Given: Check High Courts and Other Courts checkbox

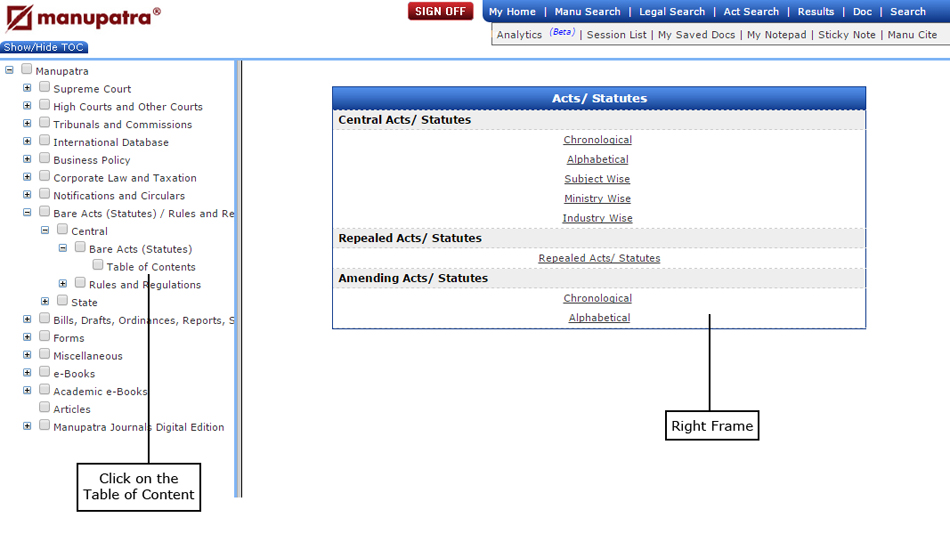Looking at the screenshot, I should tap(44, 105).
